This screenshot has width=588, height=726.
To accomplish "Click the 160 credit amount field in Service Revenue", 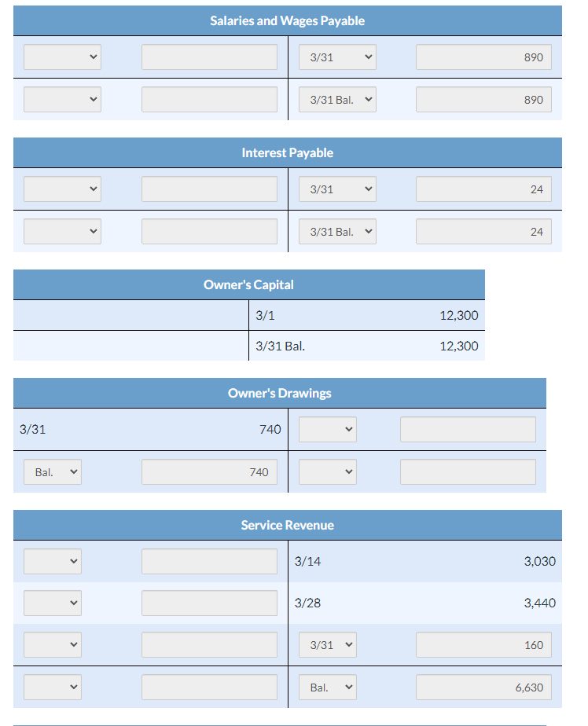I will click(483, 644).
